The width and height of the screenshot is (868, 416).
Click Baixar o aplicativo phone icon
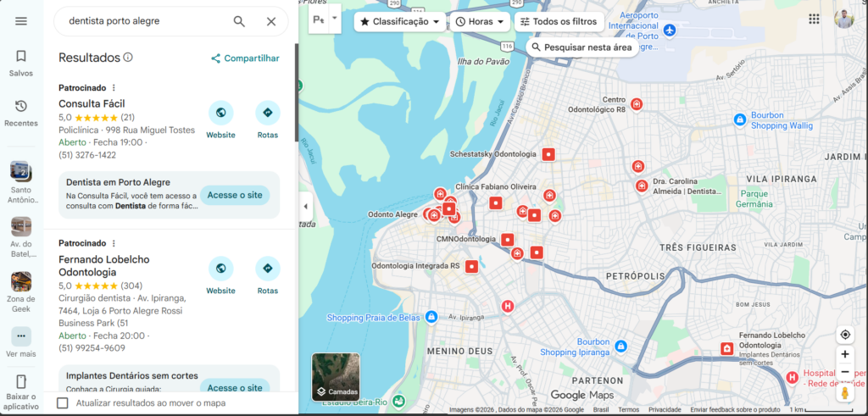pos(21,382)
